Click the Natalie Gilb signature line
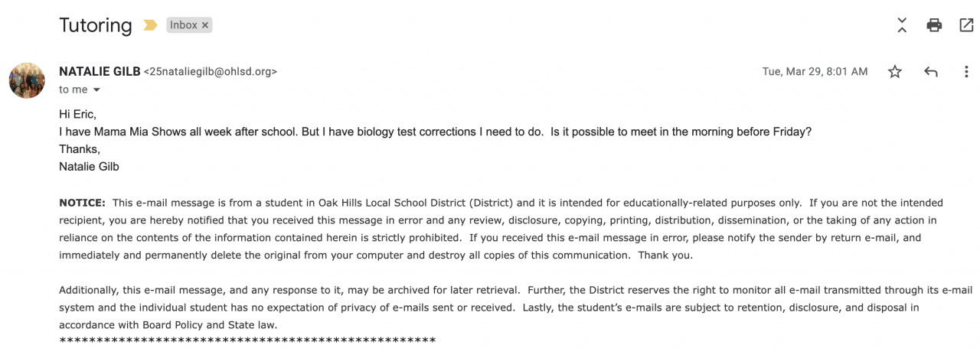Viewport: 980px width, 358px height. tap(89, 167)
